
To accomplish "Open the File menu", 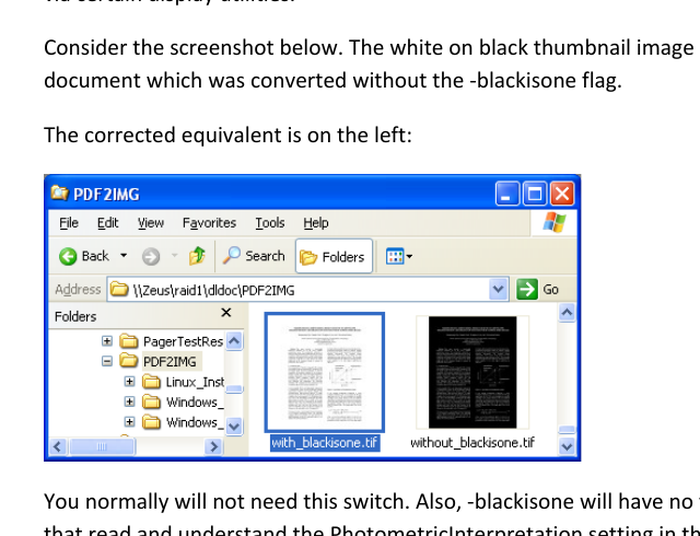I will [x=69, y=223].
